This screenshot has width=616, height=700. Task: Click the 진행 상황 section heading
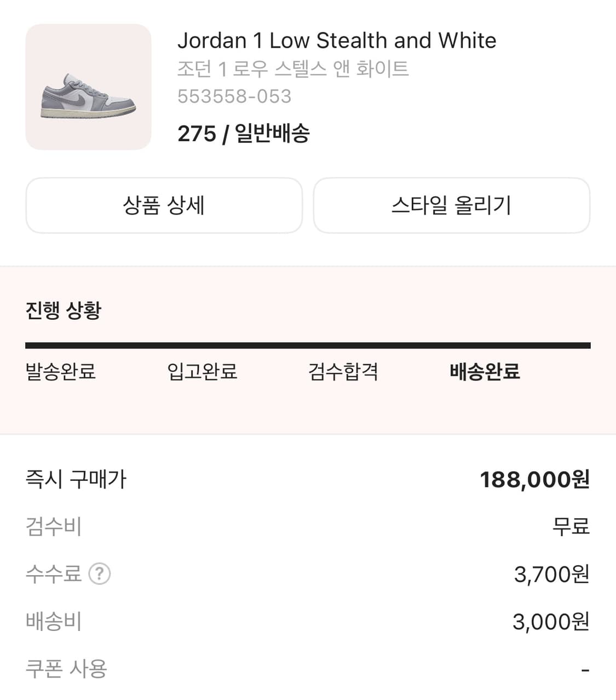tap(64, 310)
